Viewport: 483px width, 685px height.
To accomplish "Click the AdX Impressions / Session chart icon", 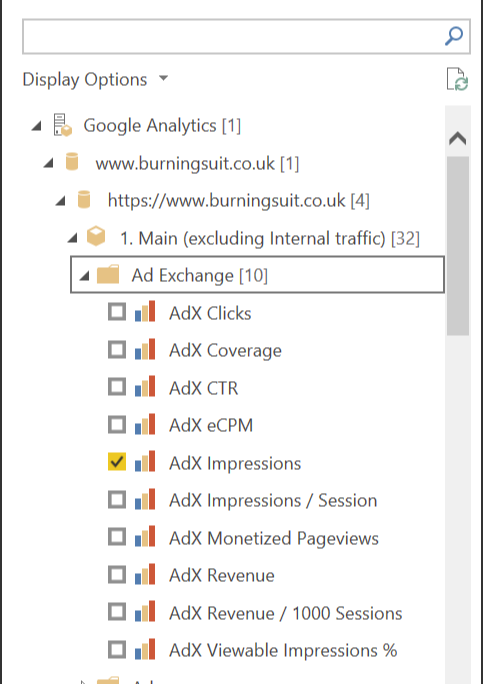I will pyautogui.click(x=145, y=499).
